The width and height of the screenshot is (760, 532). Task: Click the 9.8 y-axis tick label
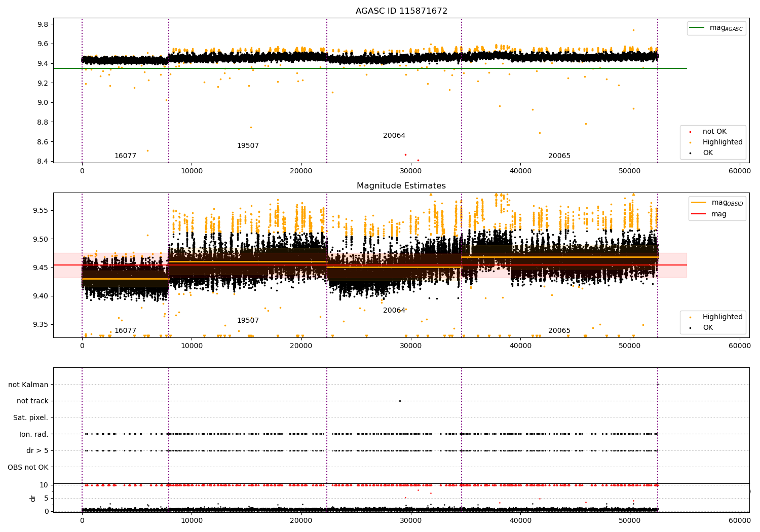coord(43,24)
